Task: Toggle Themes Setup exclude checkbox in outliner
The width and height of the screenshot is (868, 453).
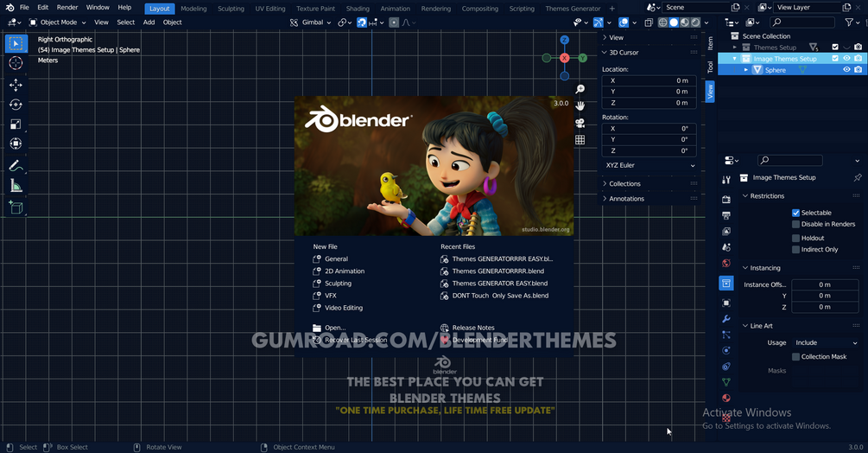Action: [835, 47]
